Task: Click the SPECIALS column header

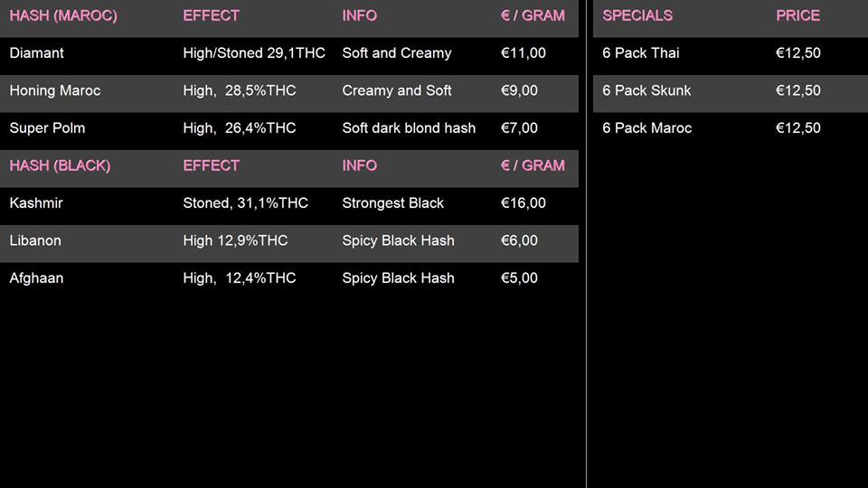Action: (x=637, y=15)
